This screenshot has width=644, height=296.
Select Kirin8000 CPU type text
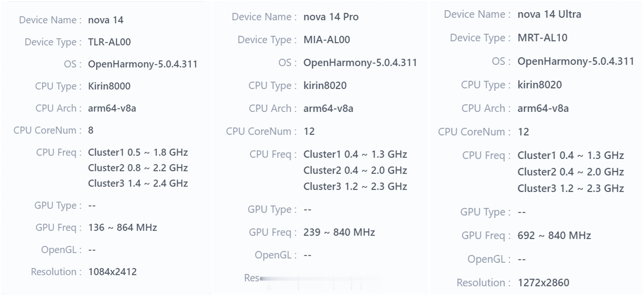109,86
